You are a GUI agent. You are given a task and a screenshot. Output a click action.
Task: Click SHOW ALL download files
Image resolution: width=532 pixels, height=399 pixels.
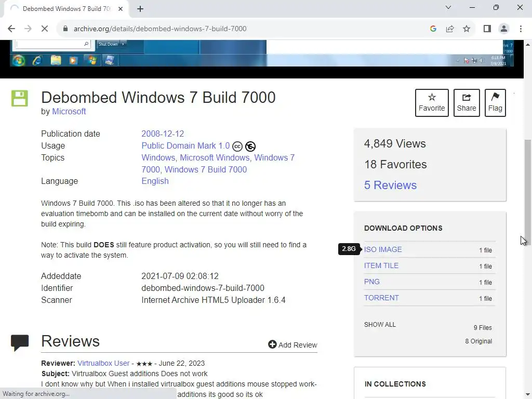[380, 324]
